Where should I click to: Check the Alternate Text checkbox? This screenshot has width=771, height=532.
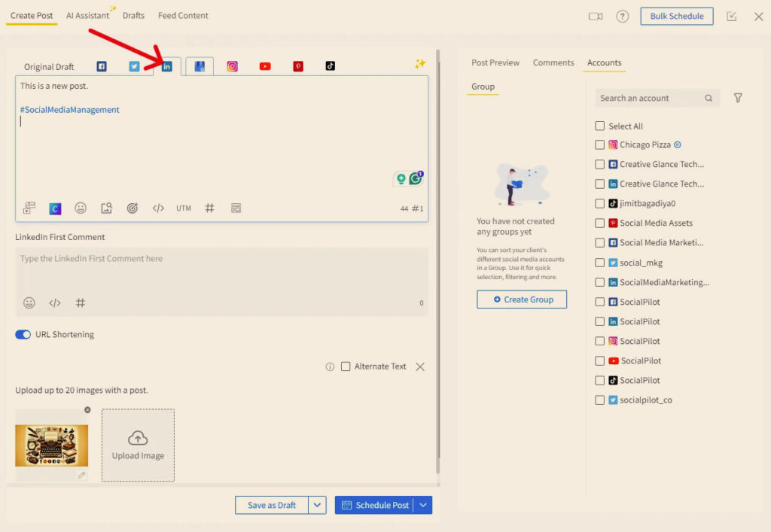(346, 366)
